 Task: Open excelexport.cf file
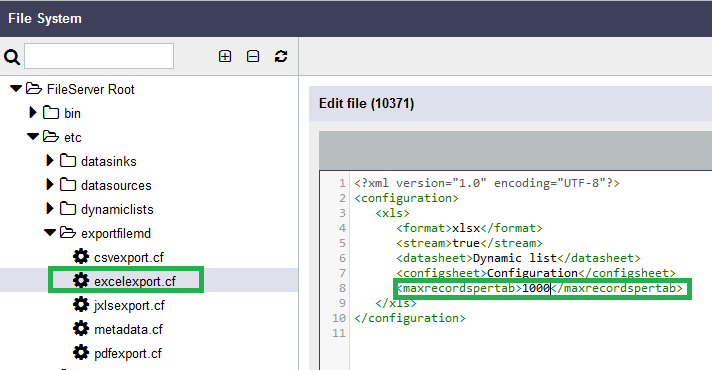135,281
